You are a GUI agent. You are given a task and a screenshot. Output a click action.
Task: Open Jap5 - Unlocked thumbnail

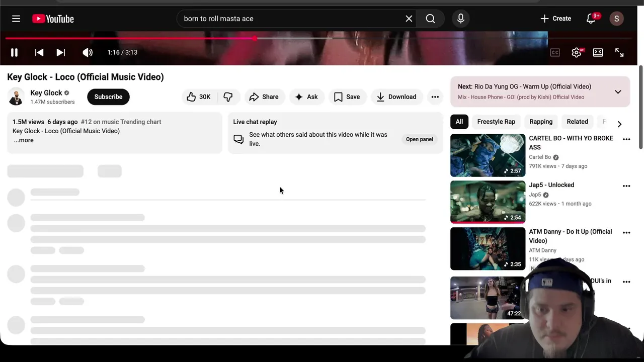point(488,202)
